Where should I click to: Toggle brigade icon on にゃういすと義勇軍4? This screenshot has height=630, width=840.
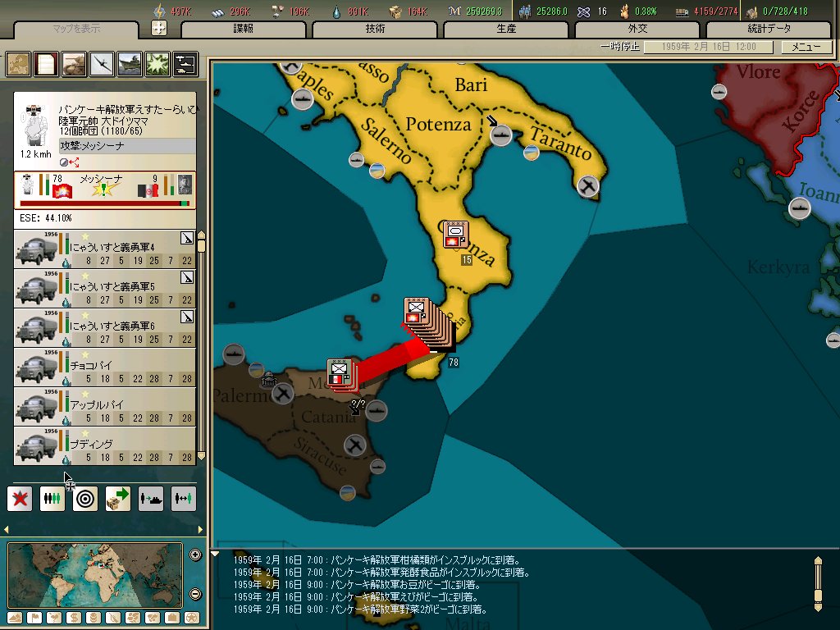click(187, 238)
